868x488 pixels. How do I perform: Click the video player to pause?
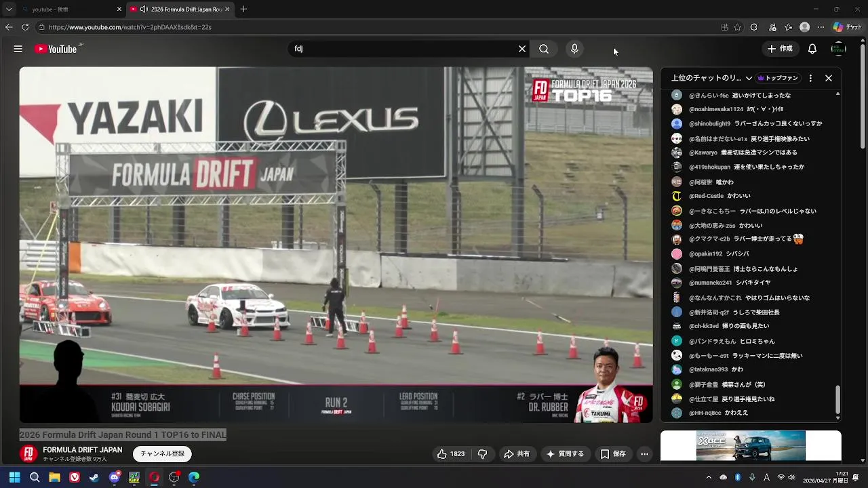pos(336,244)
